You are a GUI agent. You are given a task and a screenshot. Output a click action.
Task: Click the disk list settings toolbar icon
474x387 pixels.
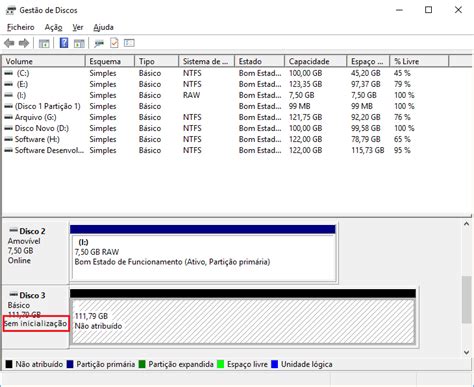pos(129,43)
